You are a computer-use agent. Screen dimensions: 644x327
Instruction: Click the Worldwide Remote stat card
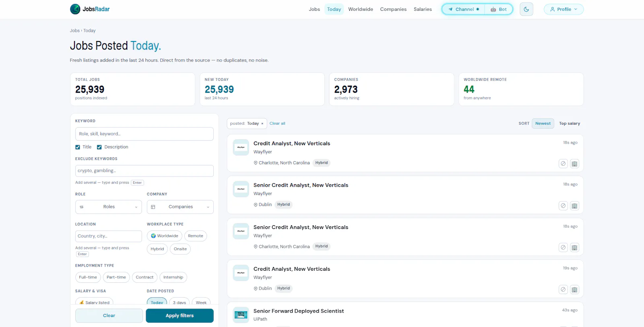pos(521,89)
